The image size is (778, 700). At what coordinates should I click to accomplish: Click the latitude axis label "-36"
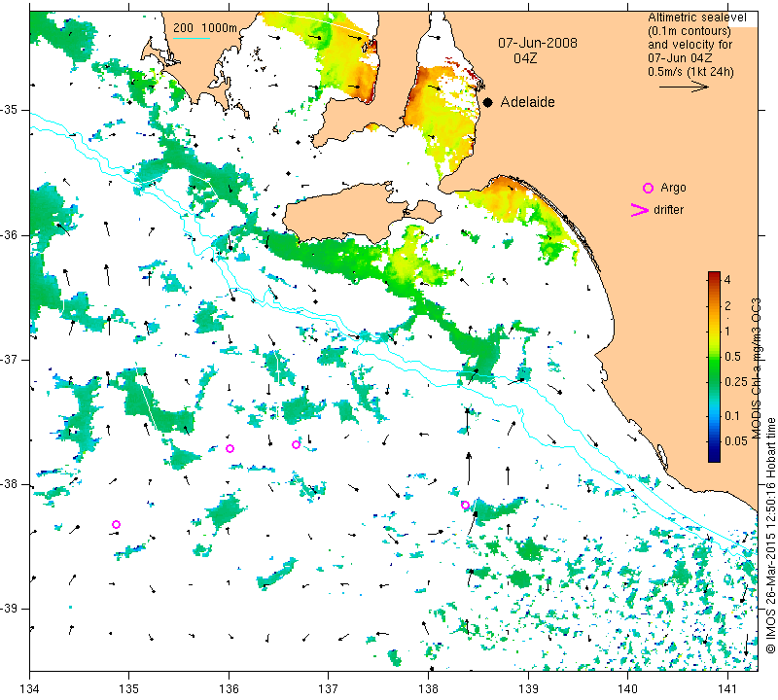point(10,234)
